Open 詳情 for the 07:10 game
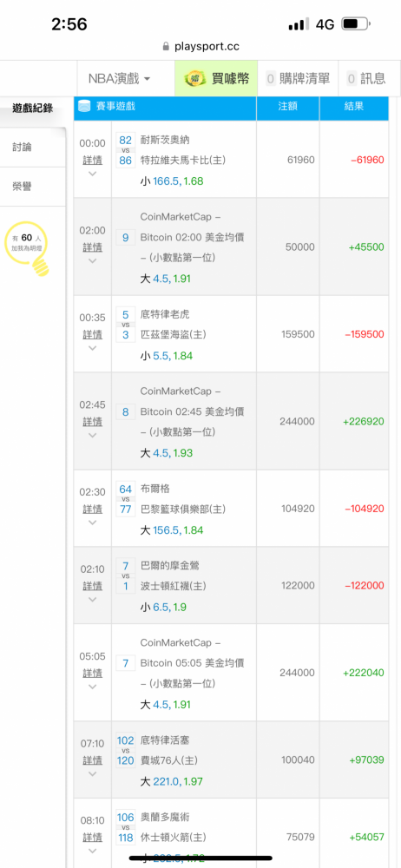 (x=93, y=760)
